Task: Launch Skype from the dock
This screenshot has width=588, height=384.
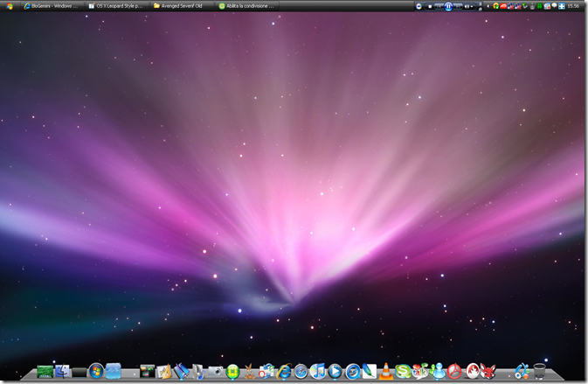Action: click(403, 372)
